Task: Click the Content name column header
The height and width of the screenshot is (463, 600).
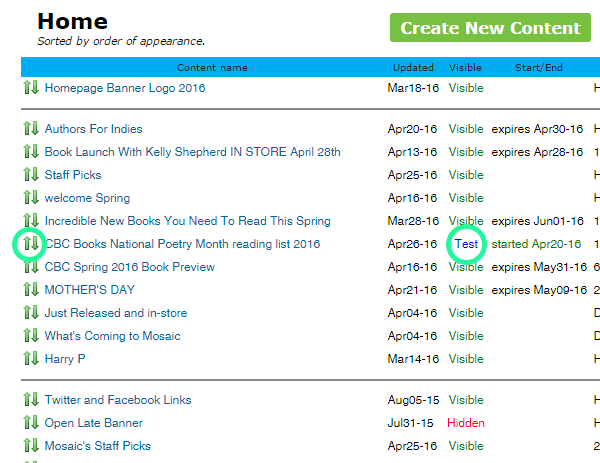Action: [x=212, y=68]
